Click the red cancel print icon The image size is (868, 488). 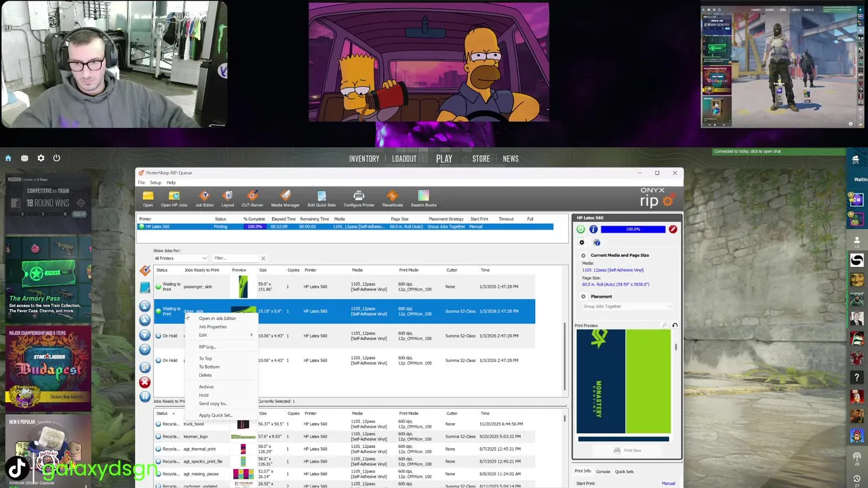coord(673,230)
